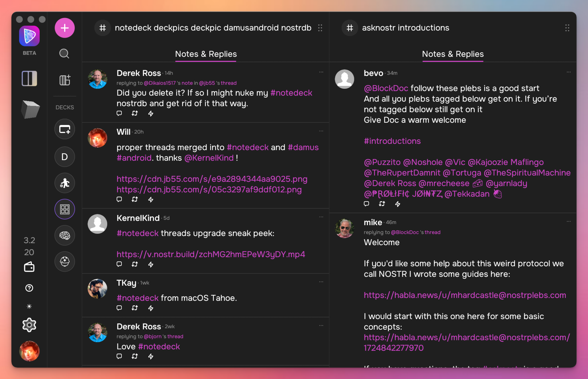
Task: Select Notes & Replies tab in notedeck column
Action: [x=206, y=54]
